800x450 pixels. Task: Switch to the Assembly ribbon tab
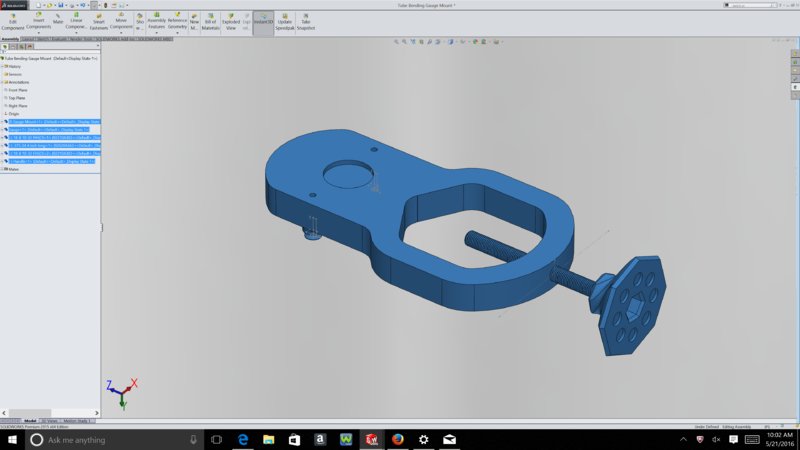pyautogui.click(x=10, y=39)
